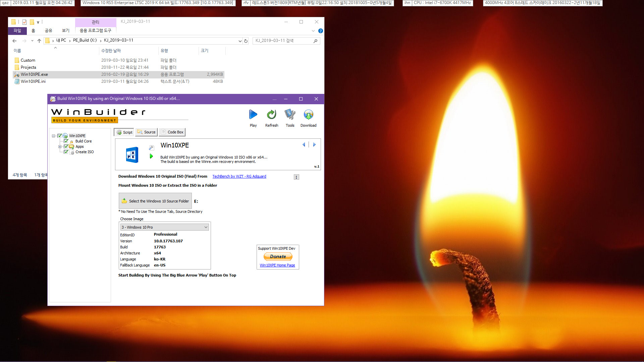Viewport: 644px width, 362px height.
Task: Select the Win10XPE.ini file
Action: coord(118,81)
